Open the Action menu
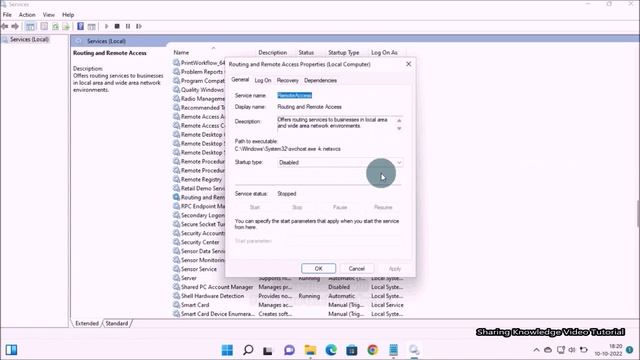 27,15
